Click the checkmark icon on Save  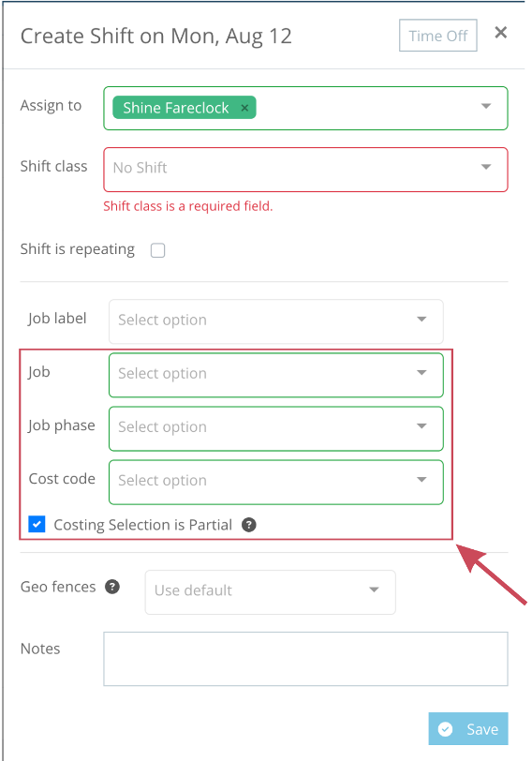[445, 729]
